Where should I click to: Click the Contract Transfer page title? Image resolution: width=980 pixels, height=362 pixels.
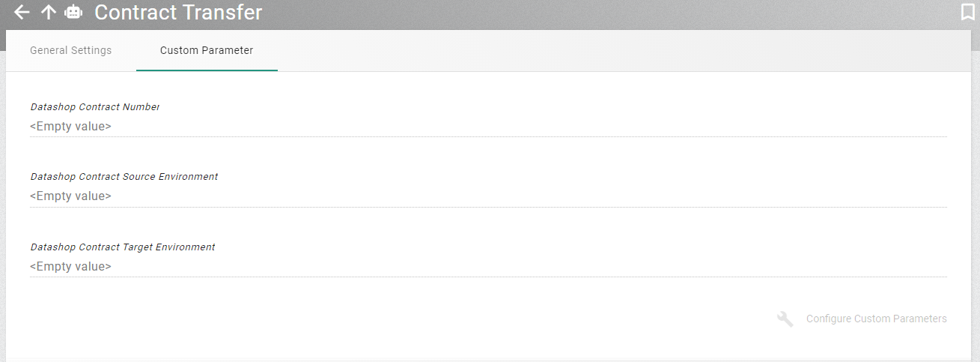click(178, 13)
